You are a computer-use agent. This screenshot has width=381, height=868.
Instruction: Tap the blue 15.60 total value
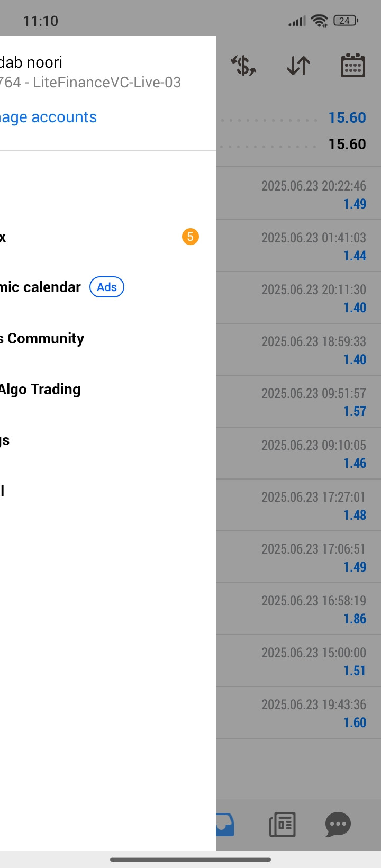(x=347, y=117)
